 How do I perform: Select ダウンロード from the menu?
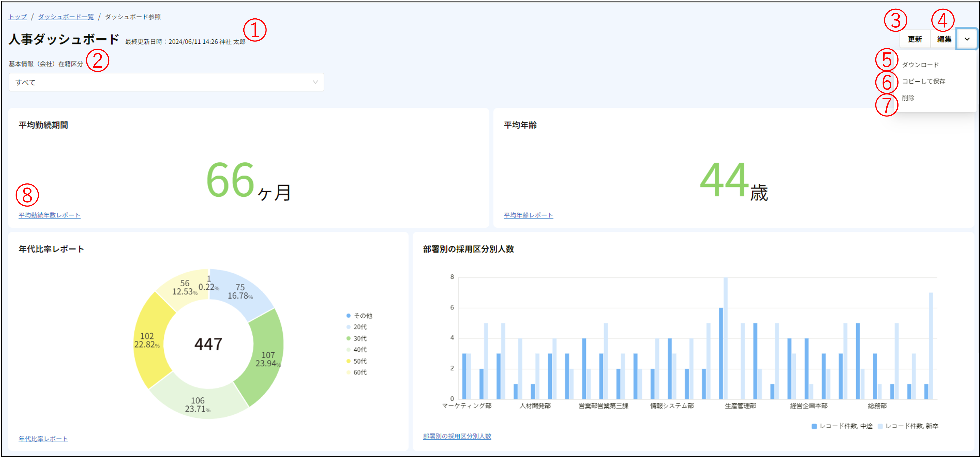tap(920, 65)
